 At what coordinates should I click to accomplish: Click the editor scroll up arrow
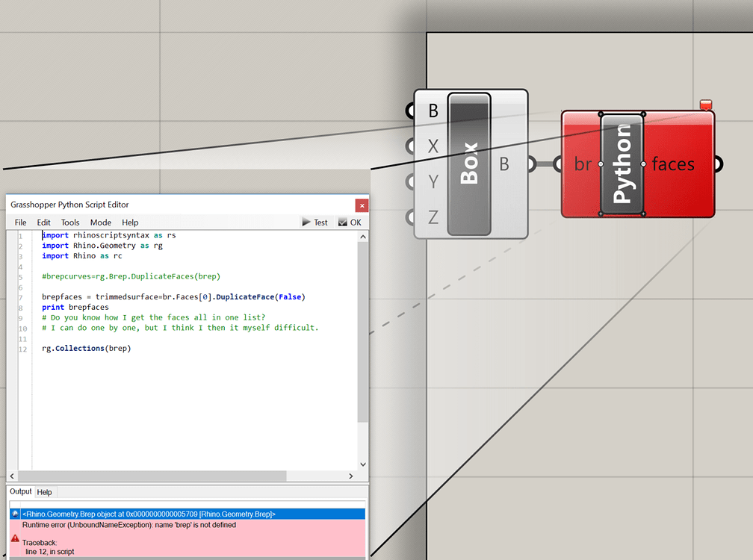[363, 237]
